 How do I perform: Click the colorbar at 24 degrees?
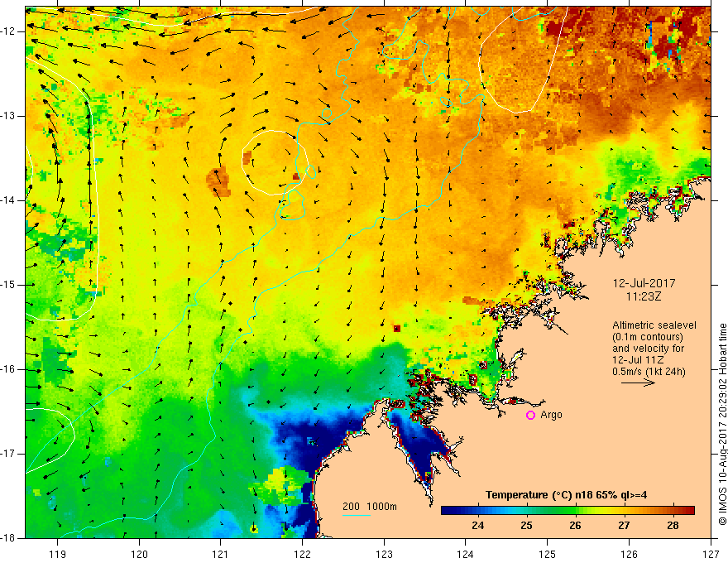click(x=478, y=511)
